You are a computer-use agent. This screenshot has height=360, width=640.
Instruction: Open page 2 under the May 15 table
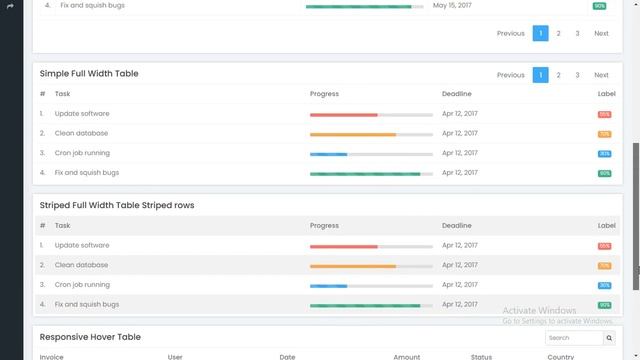[558, 33]
